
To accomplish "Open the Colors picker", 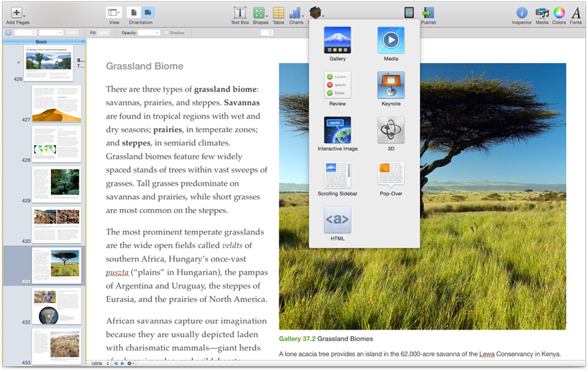I will (560, 13).
